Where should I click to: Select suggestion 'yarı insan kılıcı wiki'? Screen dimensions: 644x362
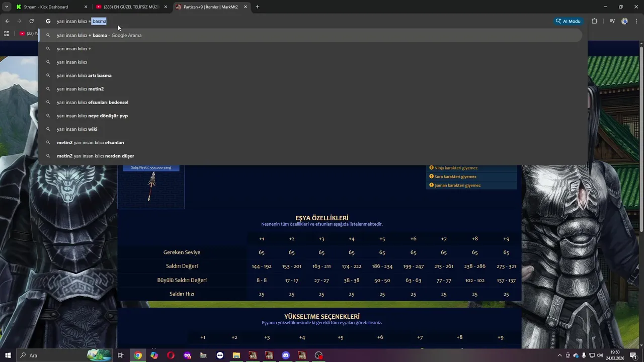point(310,129)
